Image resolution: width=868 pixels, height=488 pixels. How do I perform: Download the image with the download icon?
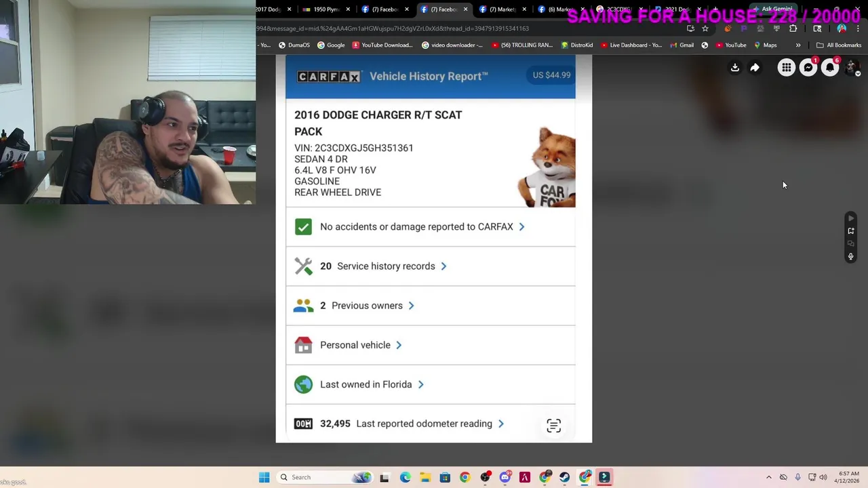(735, 68)
